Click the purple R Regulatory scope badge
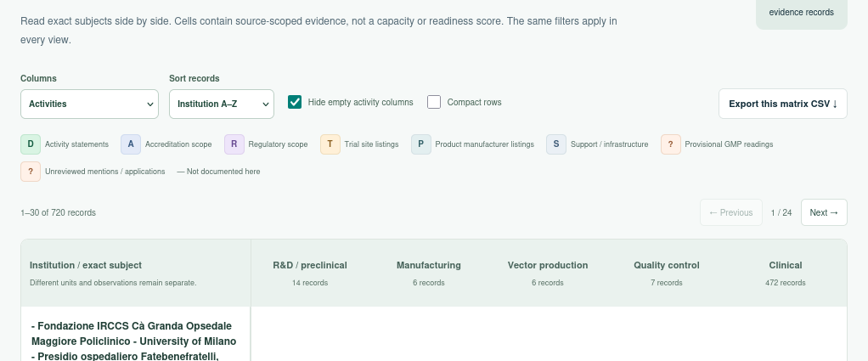This screenshot has height=361, width=868. tap(234, 144)
